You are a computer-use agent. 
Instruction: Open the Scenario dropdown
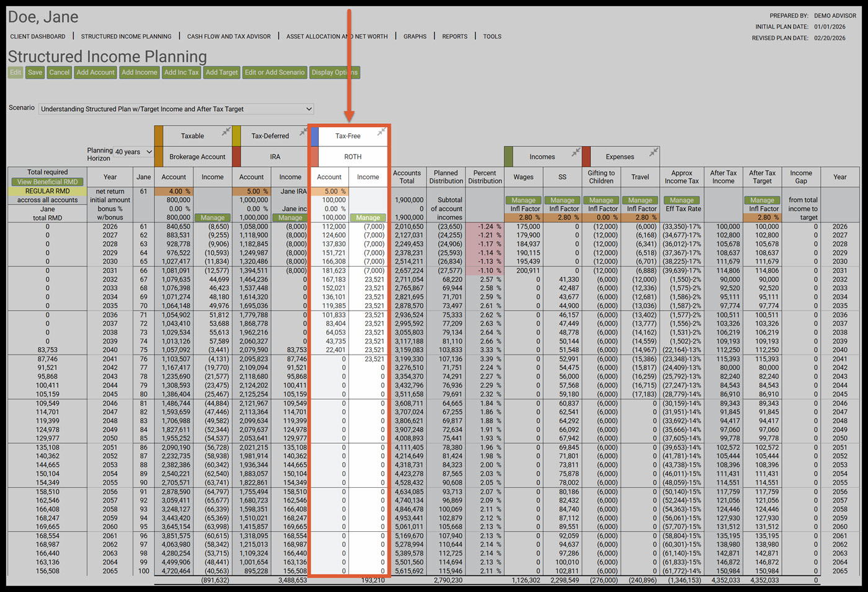coord(176,109)
